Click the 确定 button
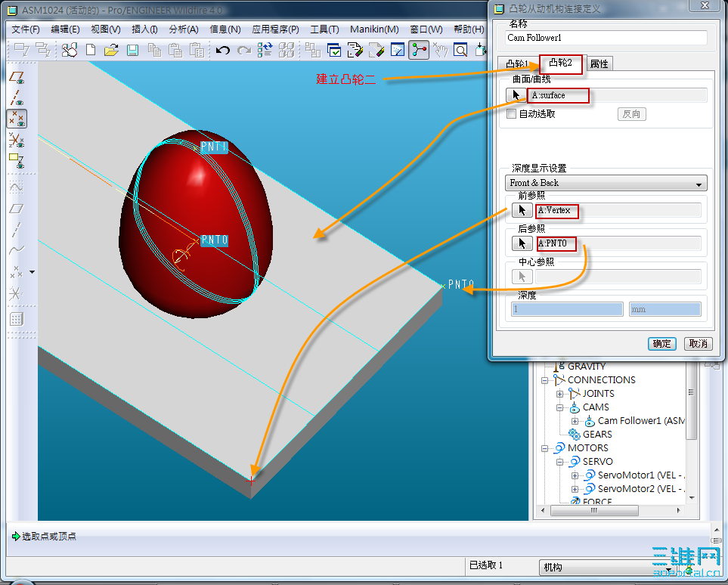This screenshot has height=585, width=728. [x=661, y=344]
